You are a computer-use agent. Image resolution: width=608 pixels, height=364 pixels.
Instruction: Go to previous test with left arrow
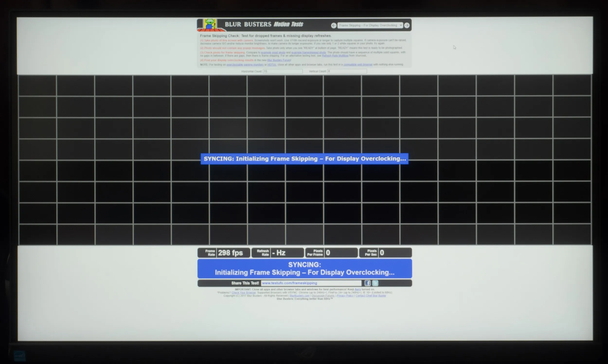[334, 25]
